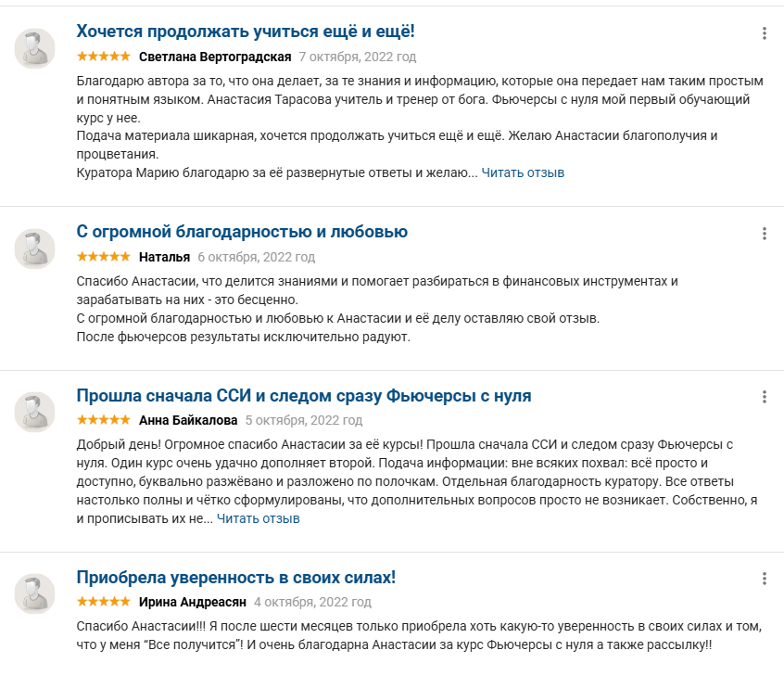The width and height of the screenshot is (784, 676).
Task: Click Наталья's avatar icon
Action: tap(35, 249)
